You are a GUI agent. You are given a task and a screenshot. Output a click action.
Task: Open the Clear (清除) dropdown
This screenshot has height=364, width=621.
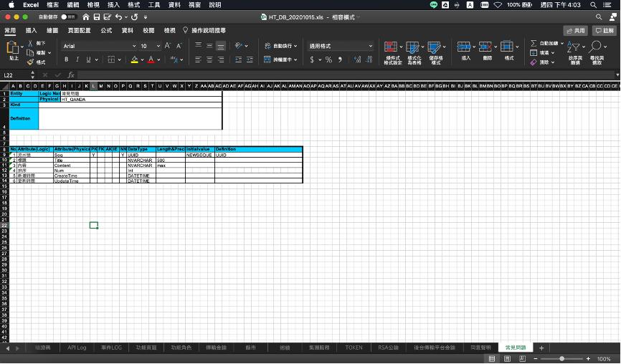(x=542, y=62)
